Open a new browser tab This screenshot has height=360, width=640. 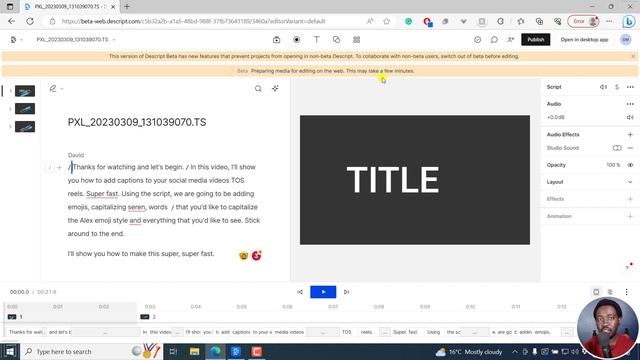tap(127, 7)
